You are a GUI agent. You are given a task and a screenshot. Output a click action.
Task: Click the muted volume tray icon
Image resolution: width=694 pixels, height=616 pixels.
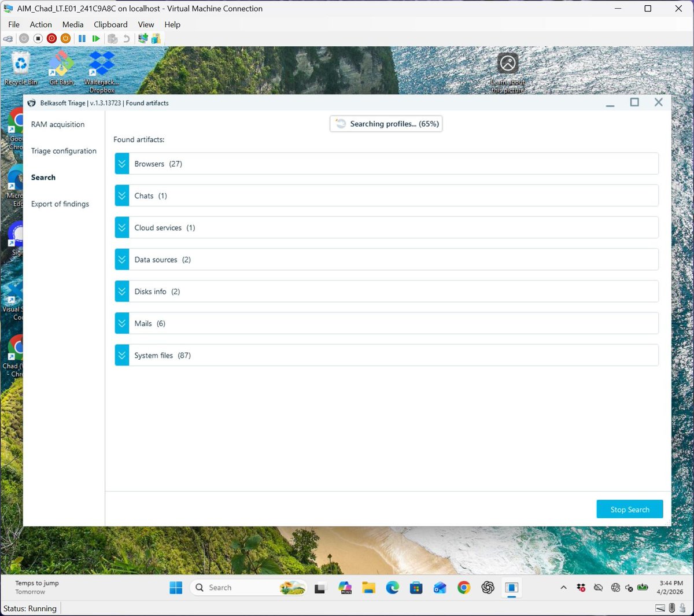[629, 588]
